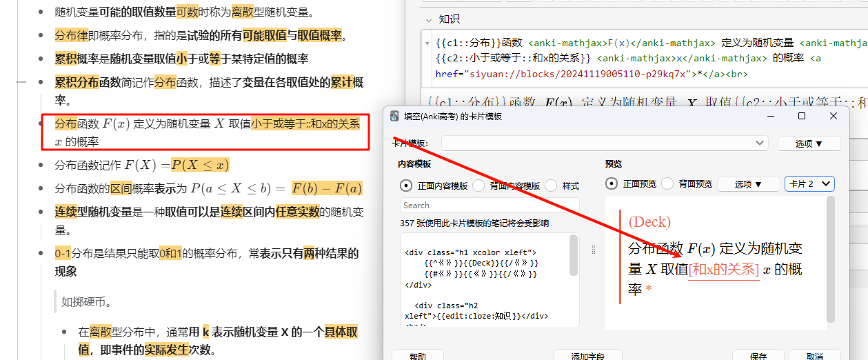
Task: Click inside the template code editor
Action: pyautogui.click(x=485, y=281)
